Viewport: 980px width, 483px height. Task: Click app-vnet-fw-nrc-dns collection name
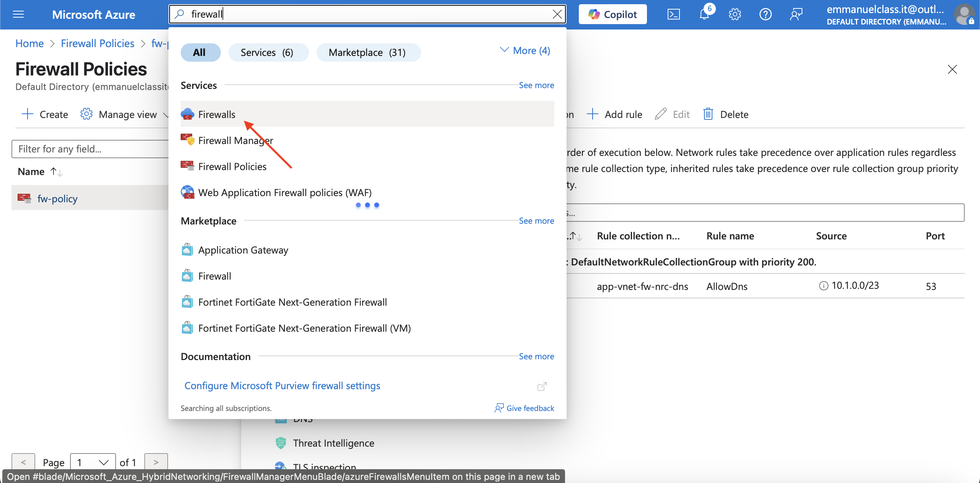point(642,286)
